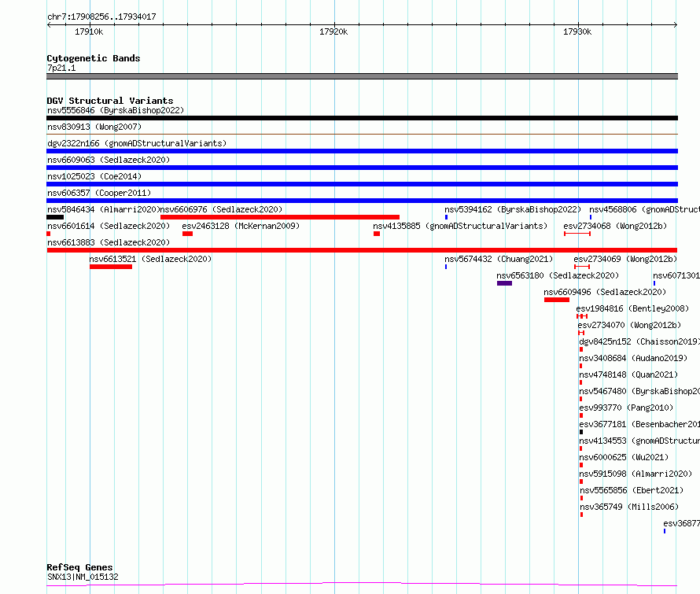Click the long red bar under nsv6606976

[280, 217]
